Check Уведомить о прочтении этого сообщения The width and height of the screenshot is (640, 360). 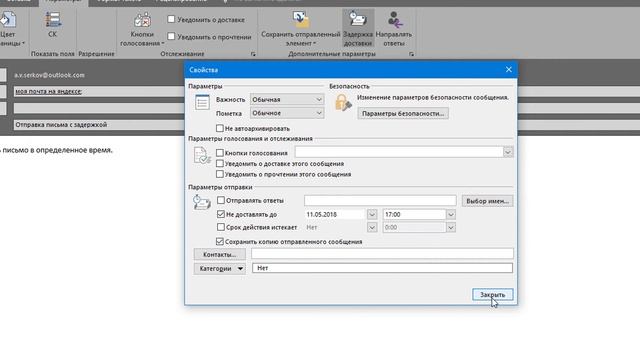[x=220, y=174]
